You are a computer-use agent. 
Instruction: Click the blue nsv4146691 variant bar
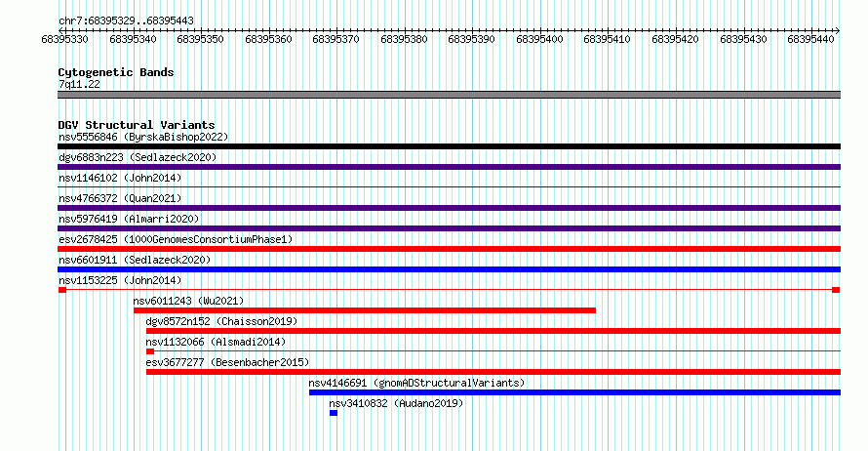574,392
